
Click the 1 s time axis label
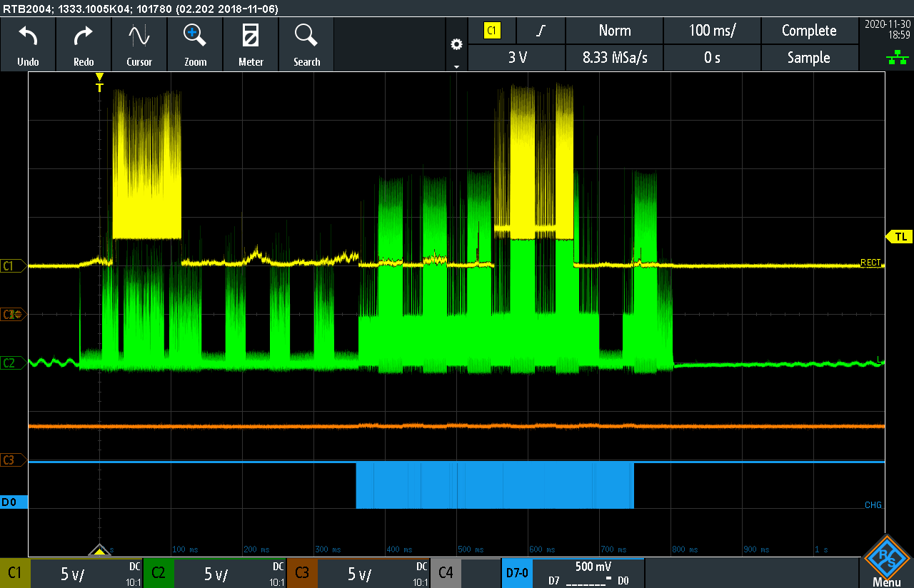pyautogui.click(x=821, y=550)
